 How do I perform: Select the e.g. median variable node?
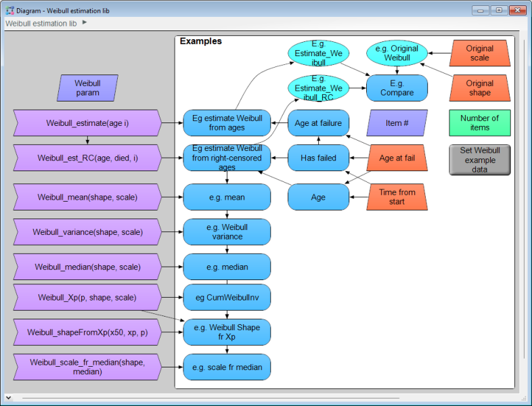pos(227,267)
